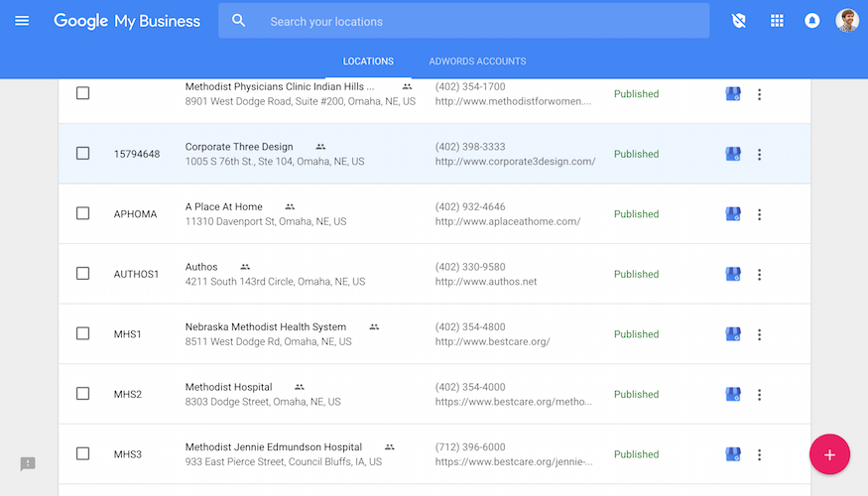Open more options for Methodist Jennie Edmundson Hospital

[760, 454]
